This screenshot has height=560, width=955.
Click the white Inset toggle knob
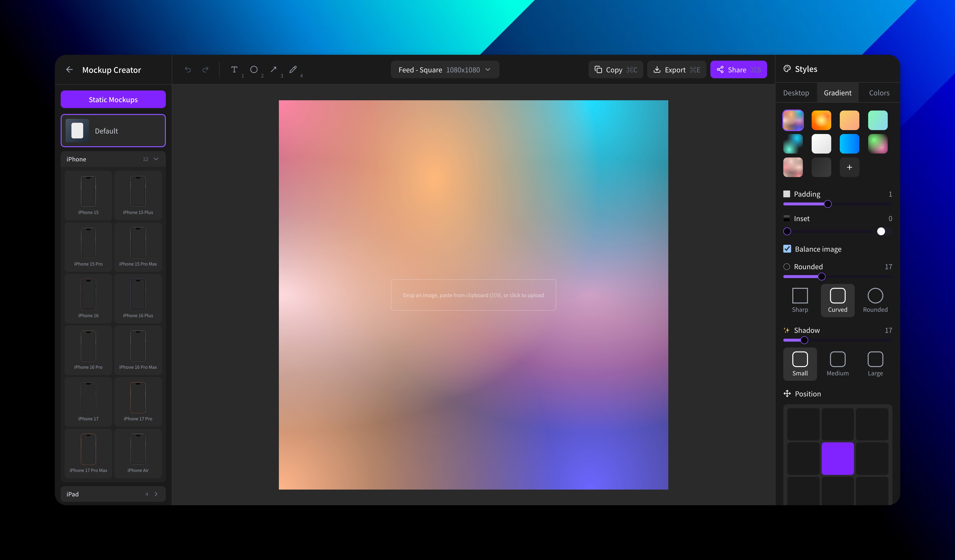(x=881, y=232)
